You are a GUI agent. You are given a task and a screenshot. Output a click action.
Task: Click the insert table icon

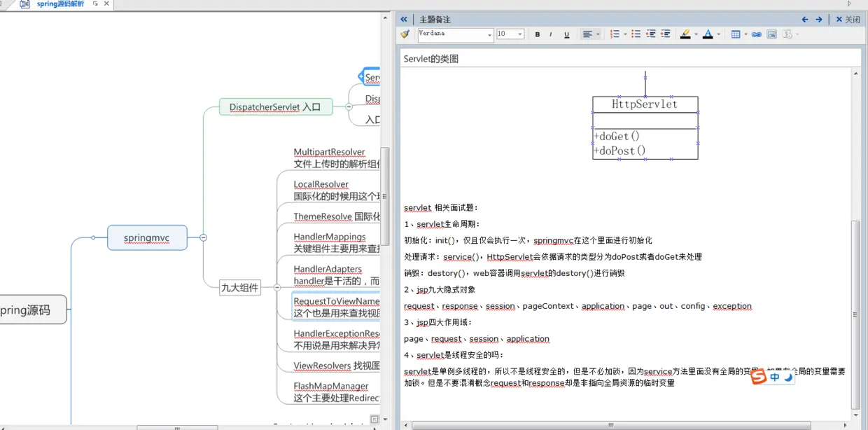[x=736, y=34]
